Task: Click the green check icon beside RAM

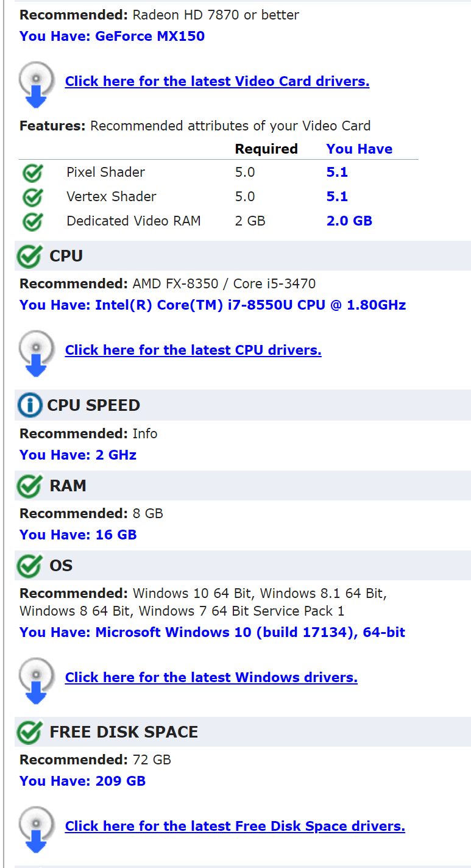Action: 29,486
